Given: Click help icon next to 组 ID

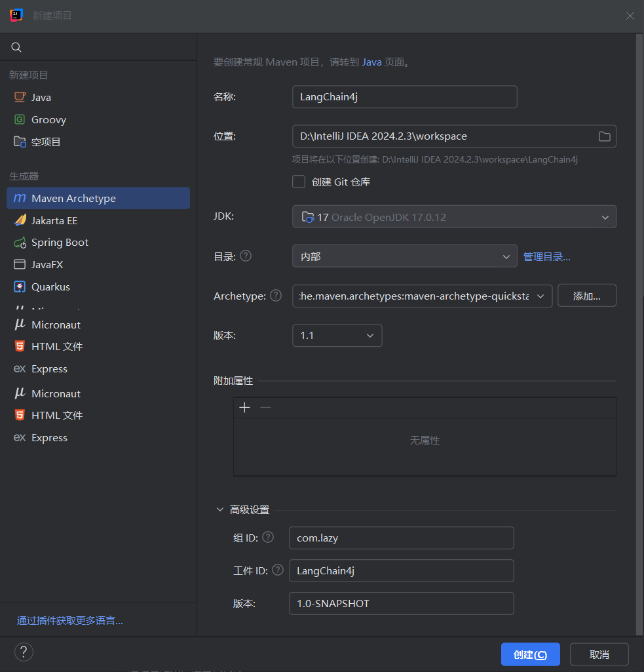Looking at the screenshot, I should [x=268, y=538].
